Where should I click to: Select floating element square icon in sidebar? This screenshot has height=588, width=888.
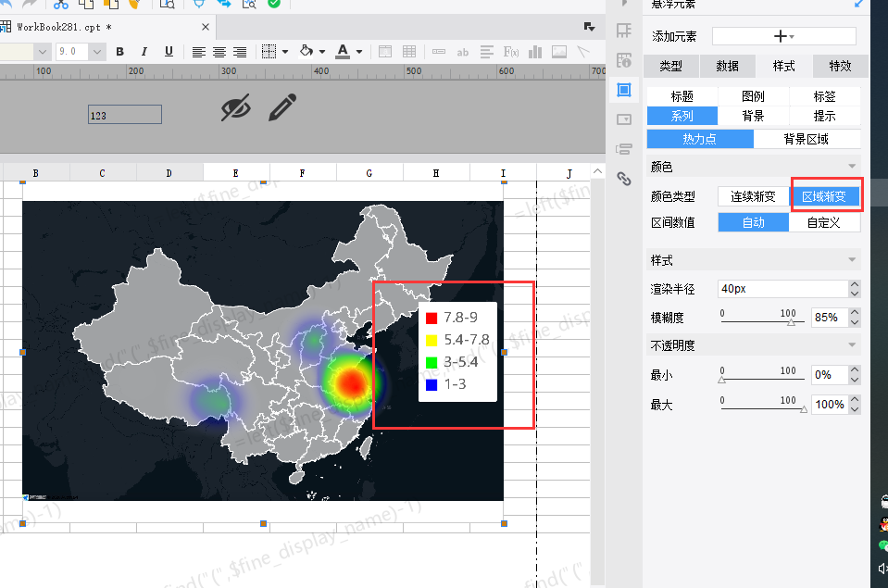(624, 90)
